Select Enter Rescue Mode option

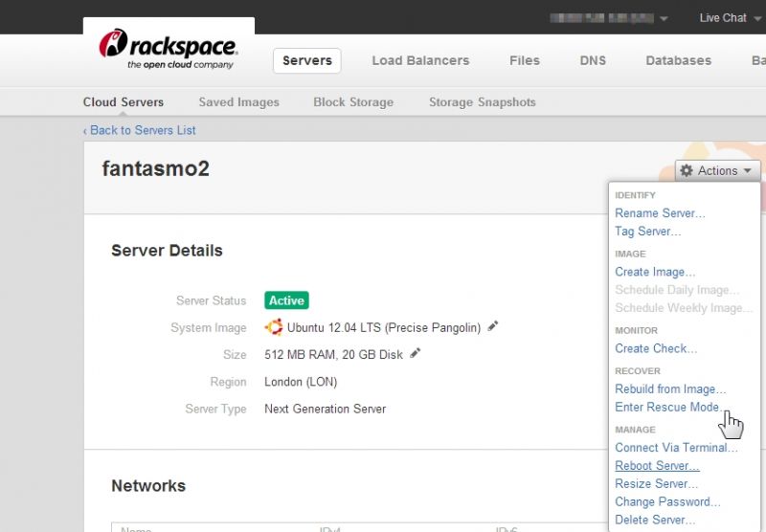pos(668,407)
